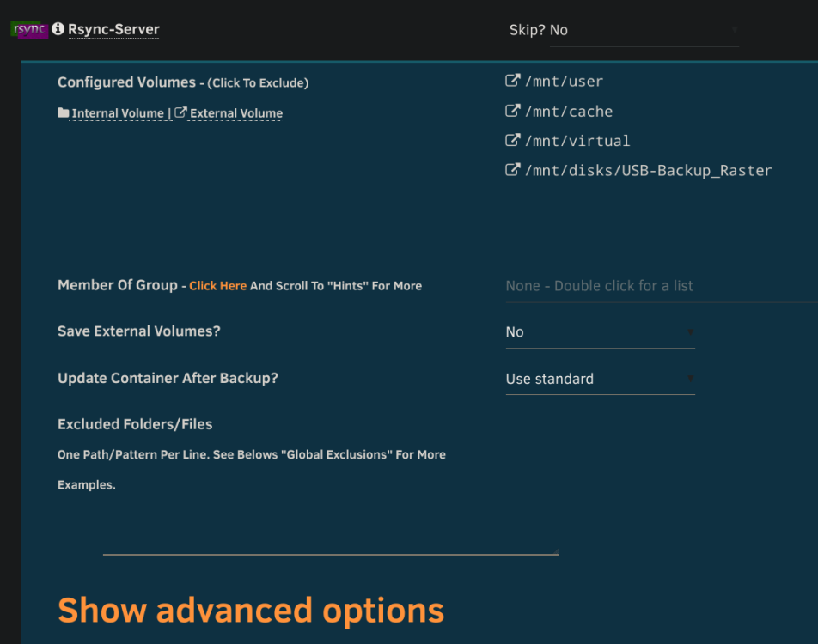This screenshot has width=818, height=644.
Task: Click External Volume legend icon
Action: (x=180, y=112)
